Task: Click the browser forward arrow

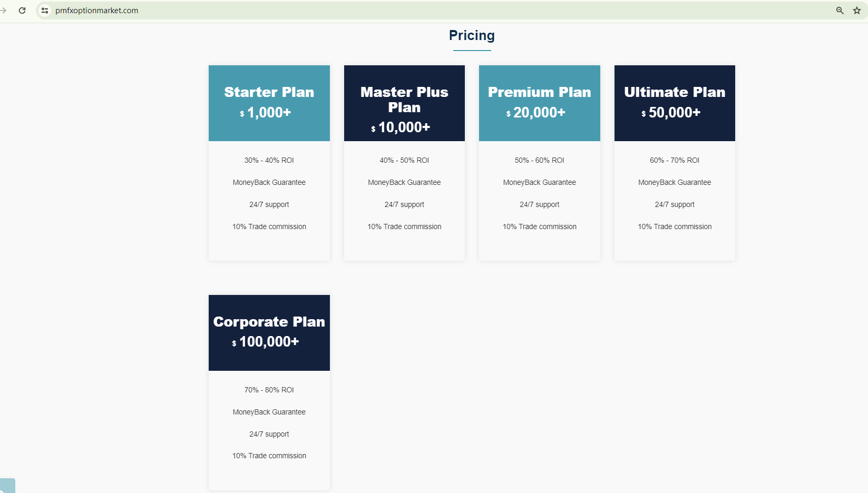Action: (x=3, y=11)
